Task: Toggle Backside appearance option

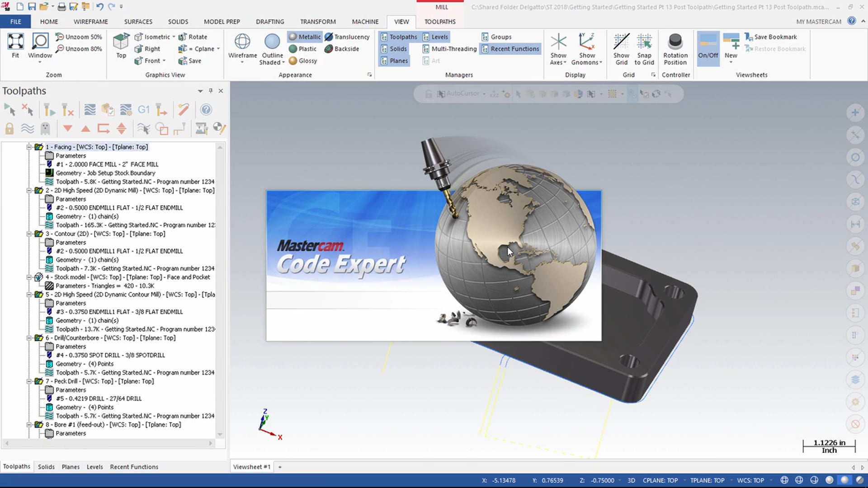Action: coord(342,49)
